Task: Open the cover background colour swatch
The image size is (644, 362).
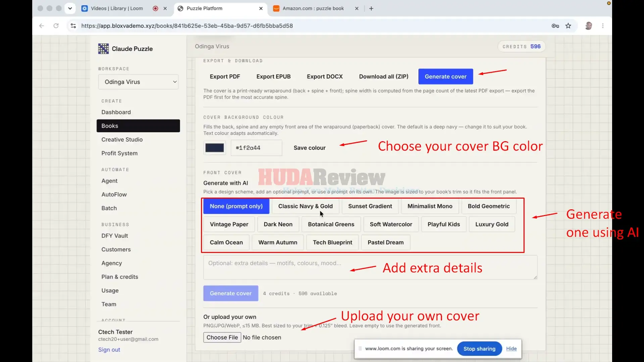Action: click(x=214, y=148)
